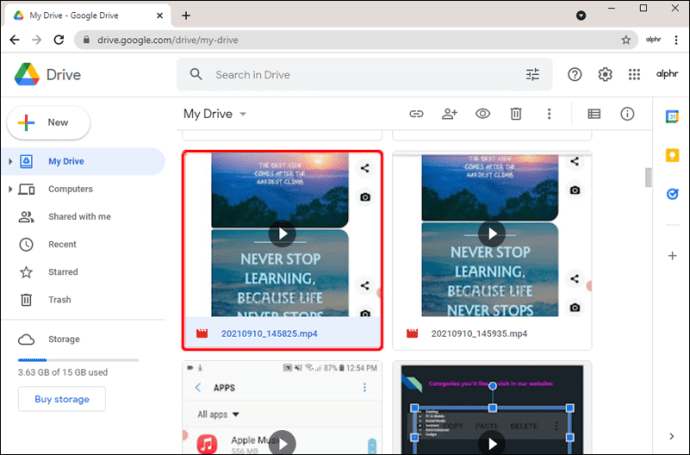Click the Get link icon
This screenshot has width=690, height=455.
click(x=416, y=114)
